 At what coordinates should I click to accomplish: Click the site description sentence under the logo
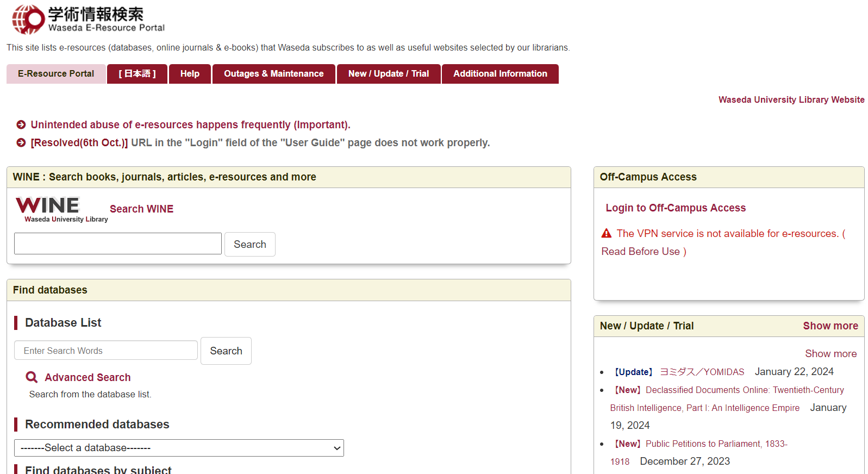288,48
